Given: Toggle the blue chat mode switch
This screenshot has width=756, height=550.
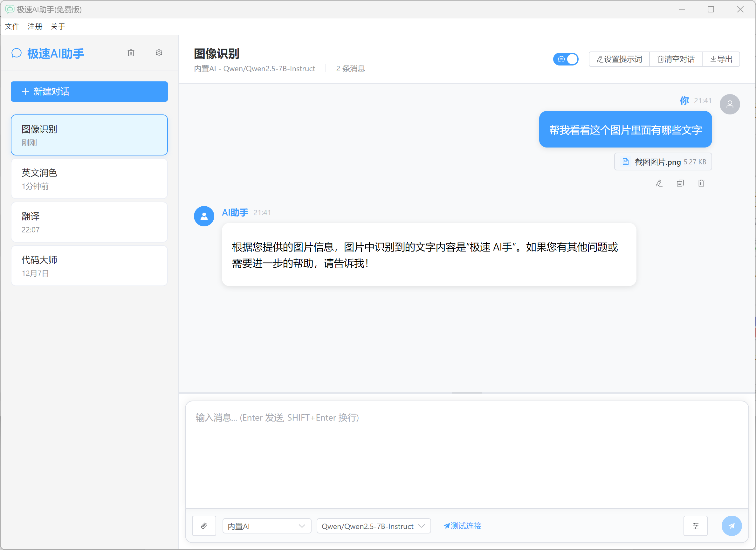Looking at the screenshot, I should [566, 59].
